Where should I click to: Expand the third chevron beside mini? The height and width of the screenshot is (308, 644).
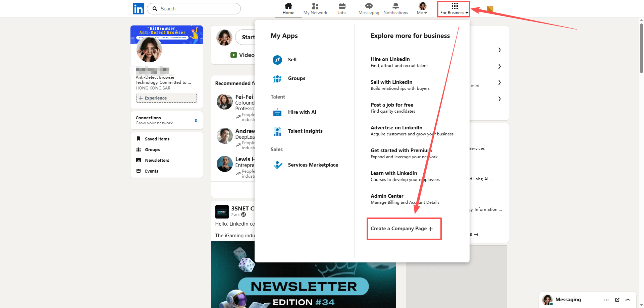[499, 82]
